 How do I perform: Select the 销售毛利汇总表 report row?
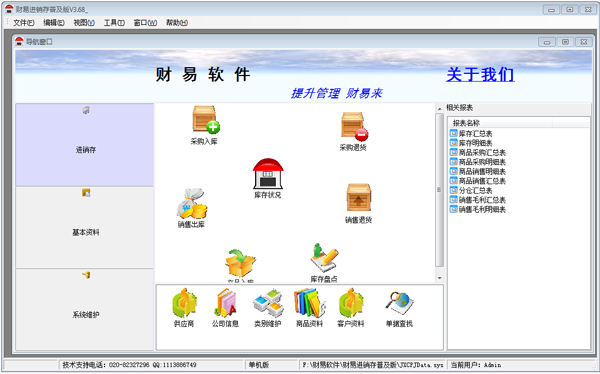click(x=478, y=200)
